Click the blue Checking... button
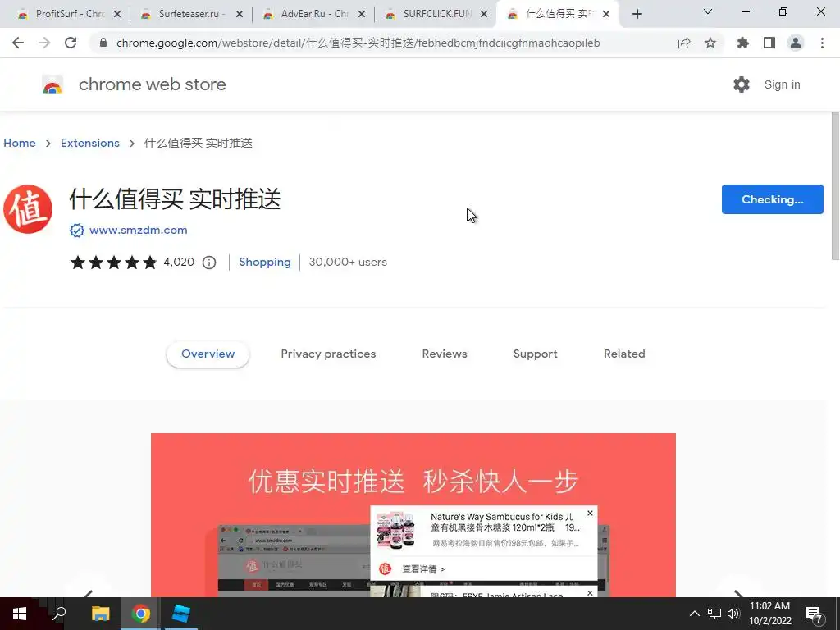Screen dimensions: 840x630 tap(773, 199)
